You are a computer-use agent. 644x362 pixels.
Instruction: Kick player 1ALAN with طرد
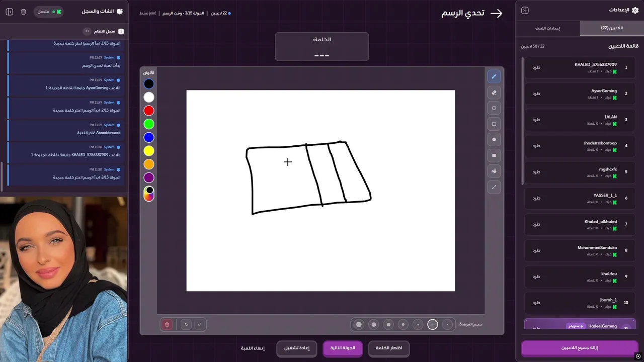click(536, 120)
